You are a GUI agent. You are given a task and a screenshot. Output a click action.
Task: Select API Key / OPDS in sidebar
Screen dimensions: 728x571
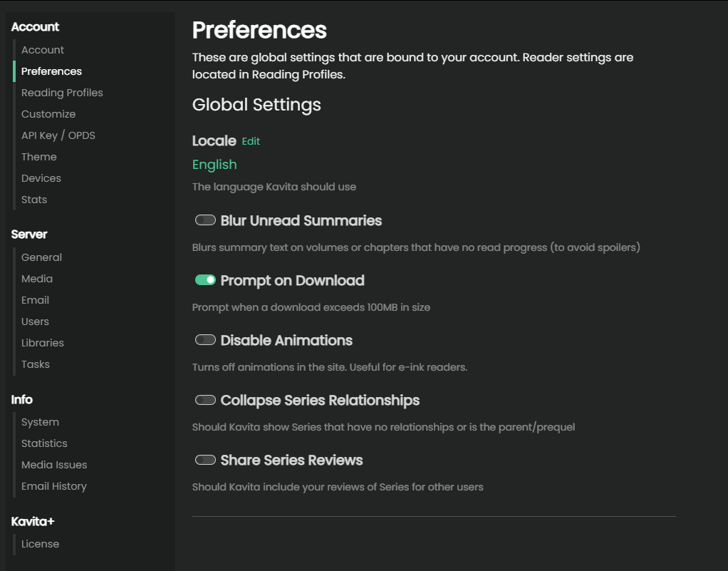point(58,135)
